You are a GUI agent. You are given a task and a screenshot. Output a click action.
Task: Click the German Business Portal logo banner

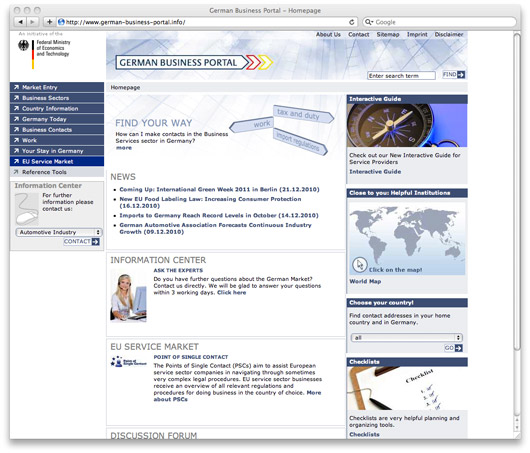pyautogui.click(x=194, y=63)
